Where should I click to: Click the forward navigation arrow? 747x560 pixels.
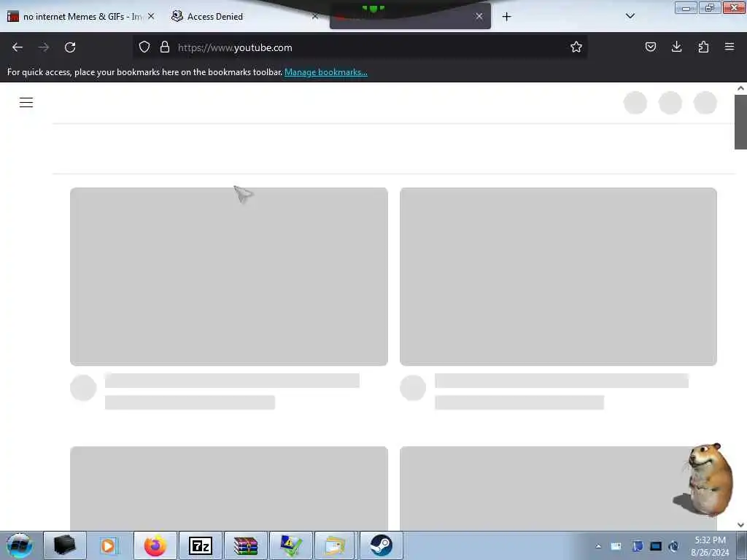click(x=44, y=47)
